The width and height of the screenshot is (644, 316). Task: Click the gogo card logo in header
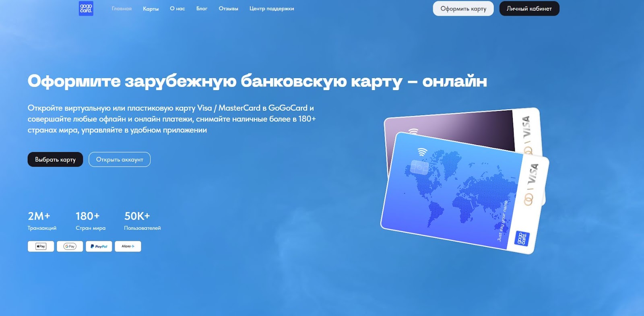click(86, 8)
